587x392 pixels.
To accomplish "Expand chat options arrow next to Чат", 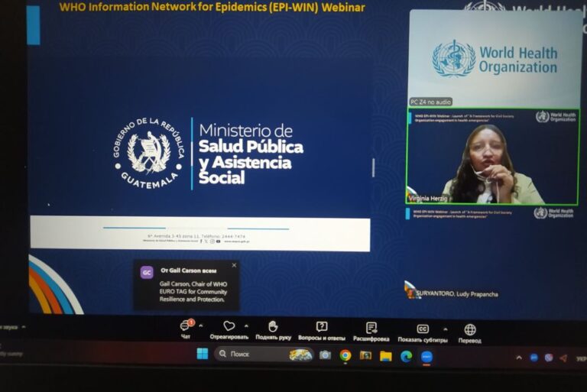I will click(x=201, y=325).
